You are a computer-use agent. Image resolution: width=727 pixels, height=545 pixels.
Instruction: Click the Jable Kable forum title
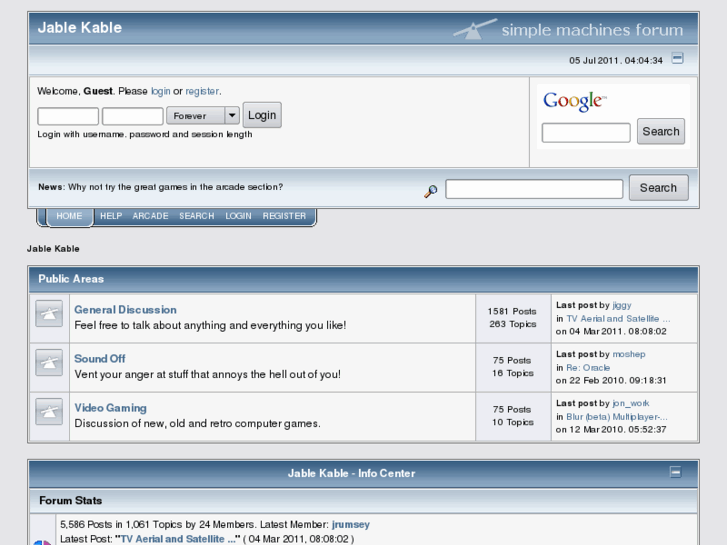[x=80, y=28]
